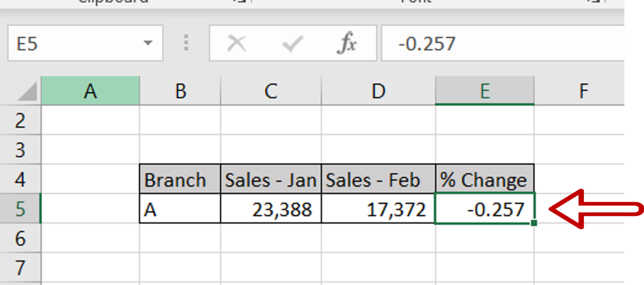Click the % Change header cell
644x285 pixels.
click(484, 180)
